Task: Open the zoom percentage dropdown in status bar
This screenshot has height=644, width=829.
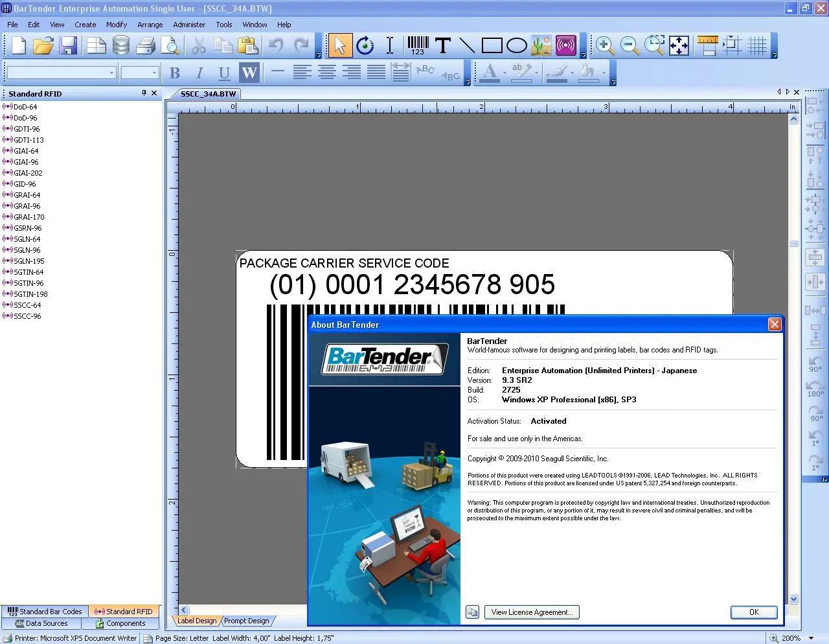Action: coord(811,638)
